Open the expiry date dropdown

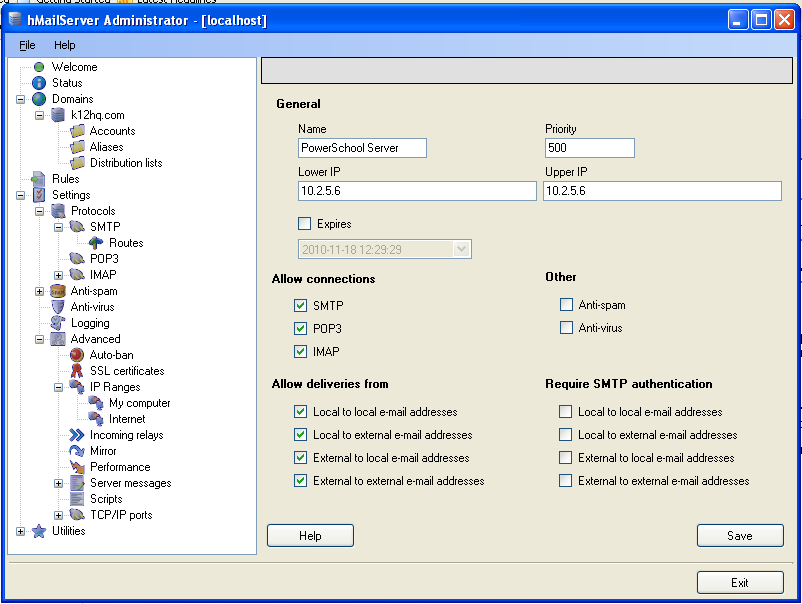point(461,249)
